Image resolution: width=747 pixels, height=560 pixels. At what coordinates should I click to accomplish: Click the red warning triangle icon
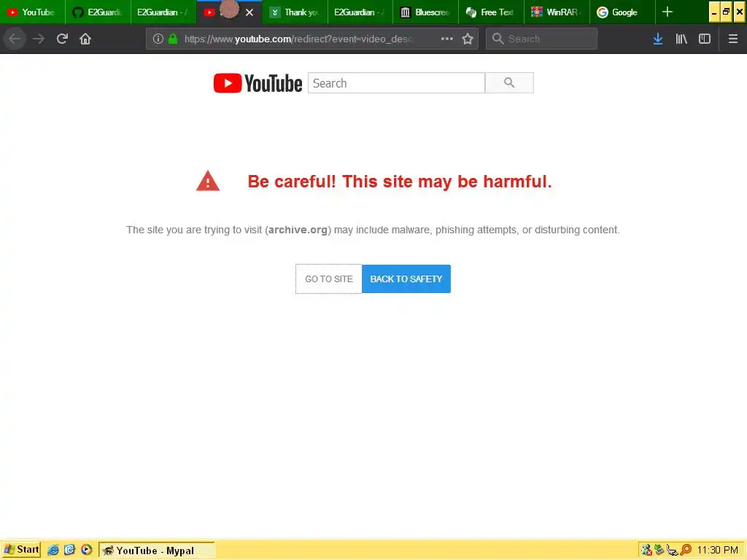click(x=208, y=181)
